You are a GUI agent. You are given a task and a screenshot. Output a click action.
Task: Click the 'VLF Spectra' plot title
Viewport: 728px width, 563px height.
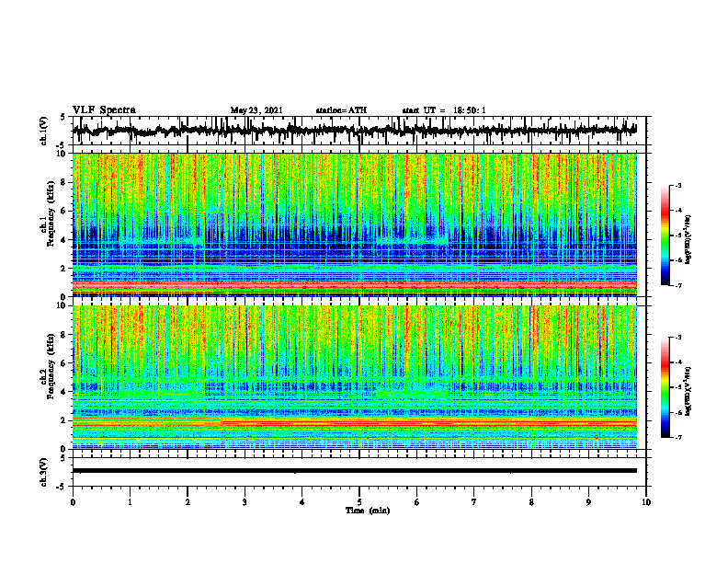(104, 110)
